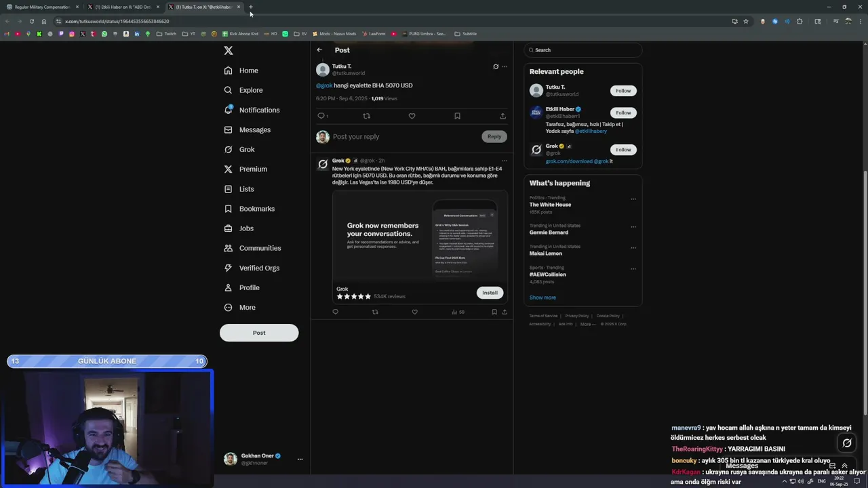The height and width of the screenshot is (488, 868).
Task: Open The White House trend options
Action: pos(633,199)
